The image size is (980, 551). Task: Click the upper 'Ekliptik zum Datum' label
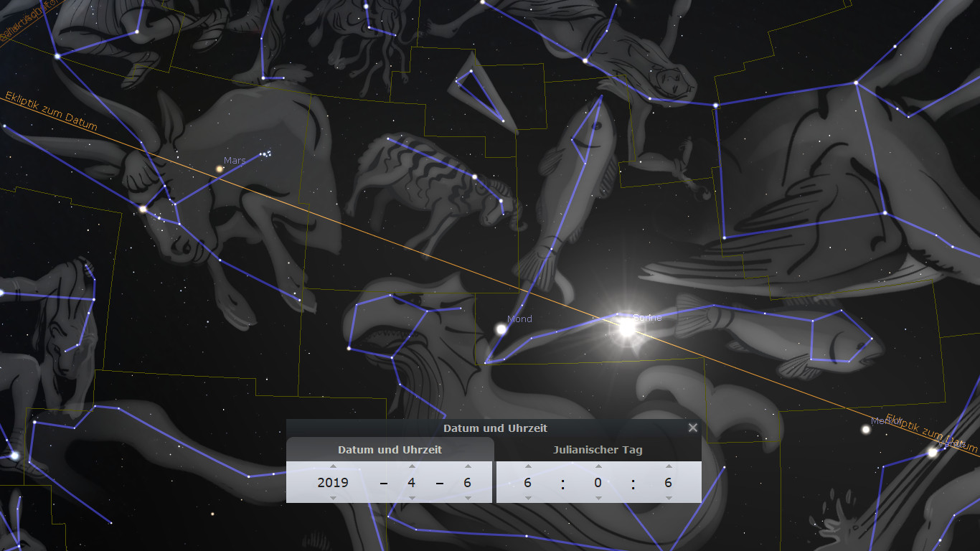51,111
